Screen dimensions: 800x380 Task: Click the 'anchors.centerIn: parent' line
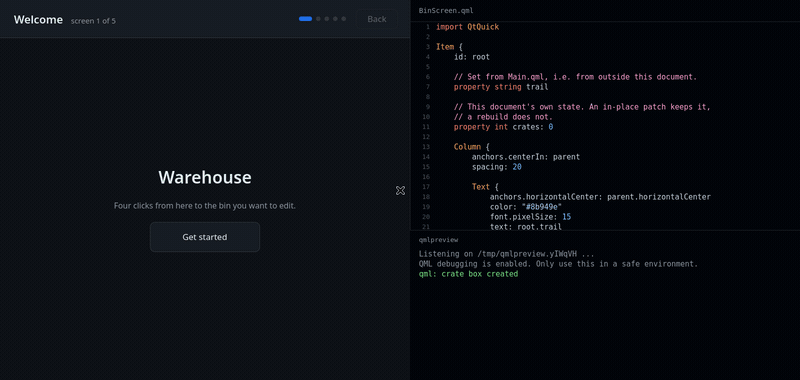point(526,157)
